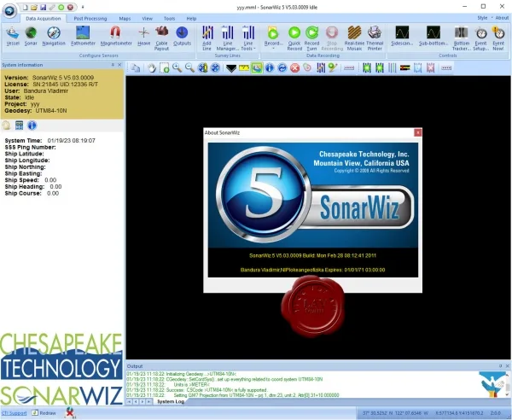Screen dimensions: 512x420
Task: Select the zoom out magnifier tool
Action: pyautogui.click(x=189, y=68)
